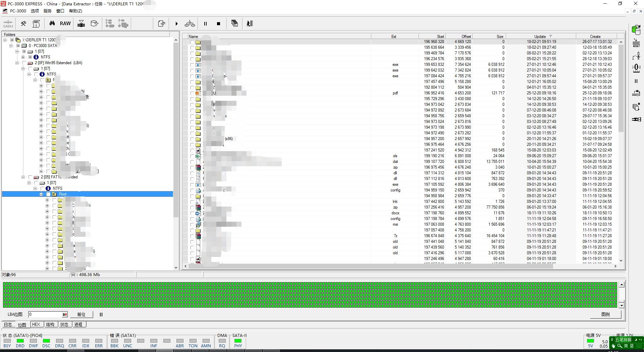Screen dimensions: 644x352
Task: Click the 前往 button
Action: tap(81, 314)
